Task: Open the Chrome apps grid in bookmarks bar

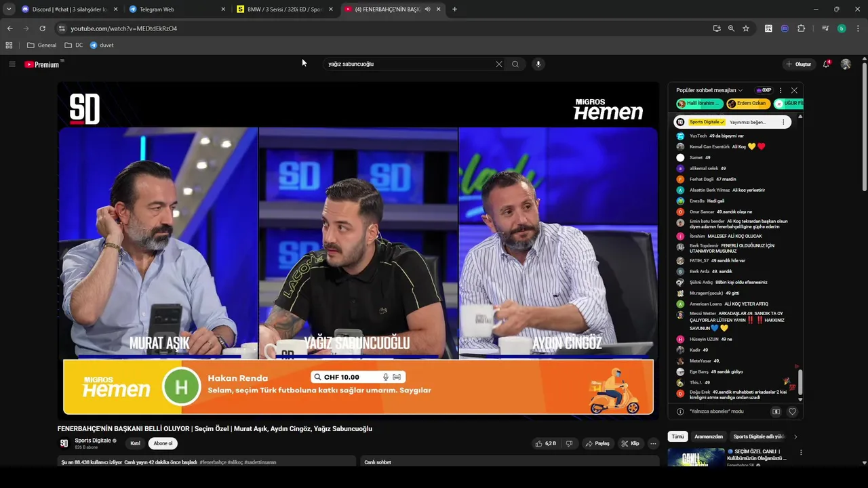Action: pyautogui.click(x=9, y=45)
